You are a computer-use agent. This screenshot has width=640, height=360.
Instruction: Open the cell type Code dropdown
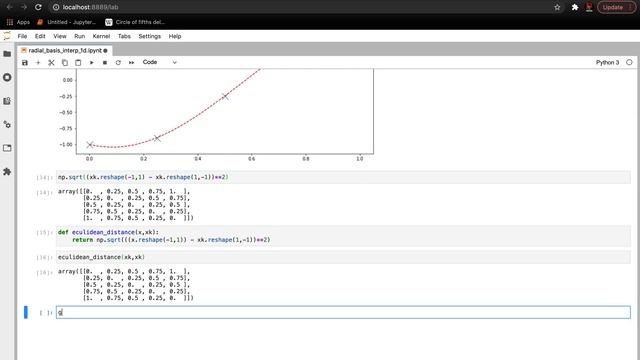click(x=159, y=62)
